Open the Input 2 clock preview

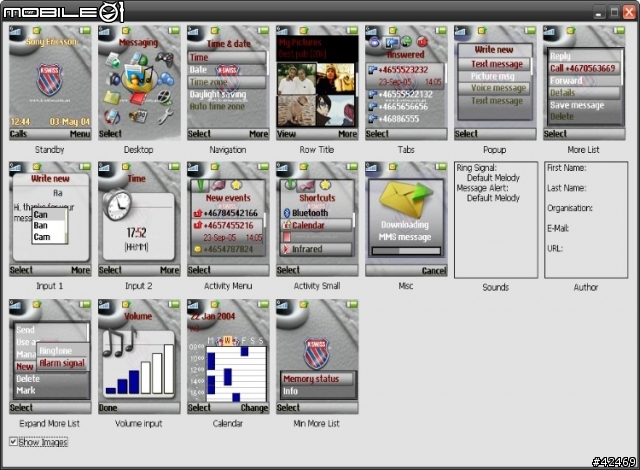(139, 219)
